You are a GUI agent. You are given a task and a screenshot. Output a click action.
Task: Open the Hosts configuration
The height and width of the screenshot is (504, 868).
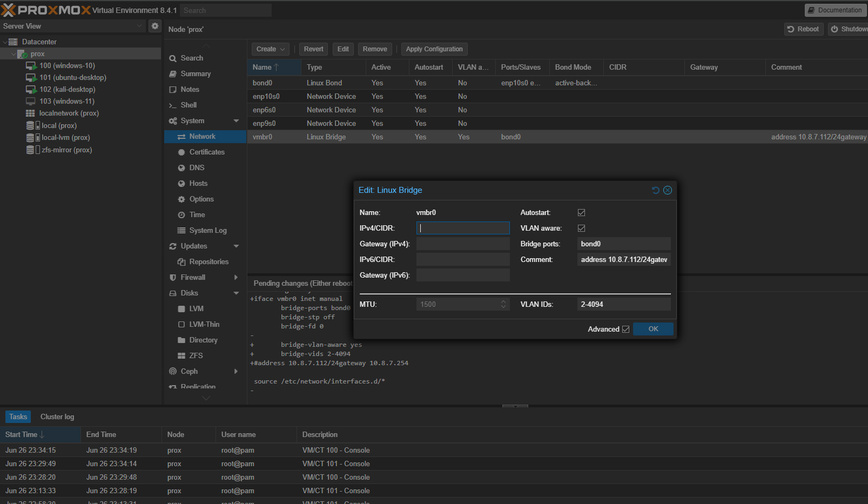pos(198,183)
